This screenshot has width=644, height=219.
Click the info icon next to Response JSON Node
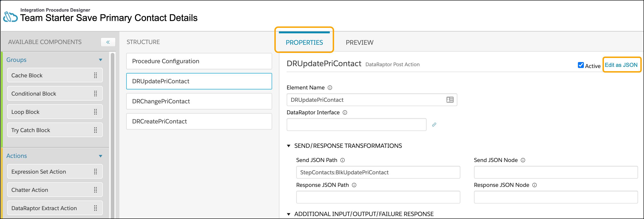pyautogui.click(x=534, y=185)
